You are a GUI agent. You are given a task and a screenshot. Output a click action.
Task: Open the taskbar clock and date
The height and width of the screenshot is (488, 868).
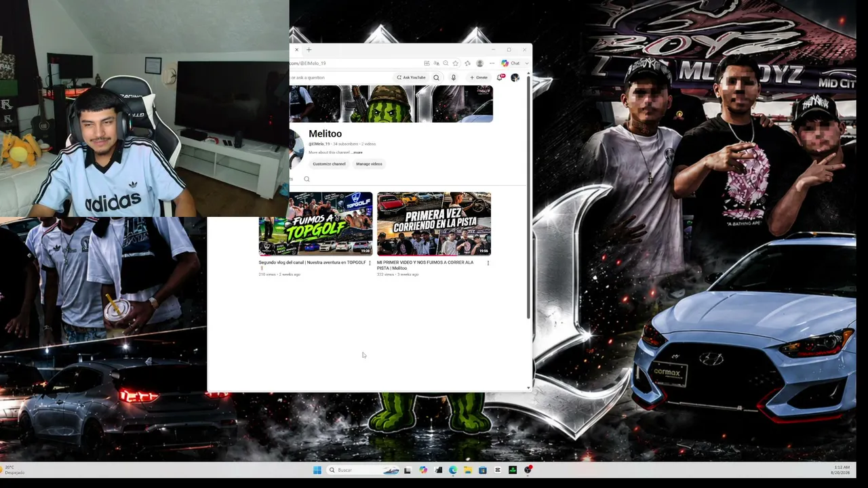840,470
